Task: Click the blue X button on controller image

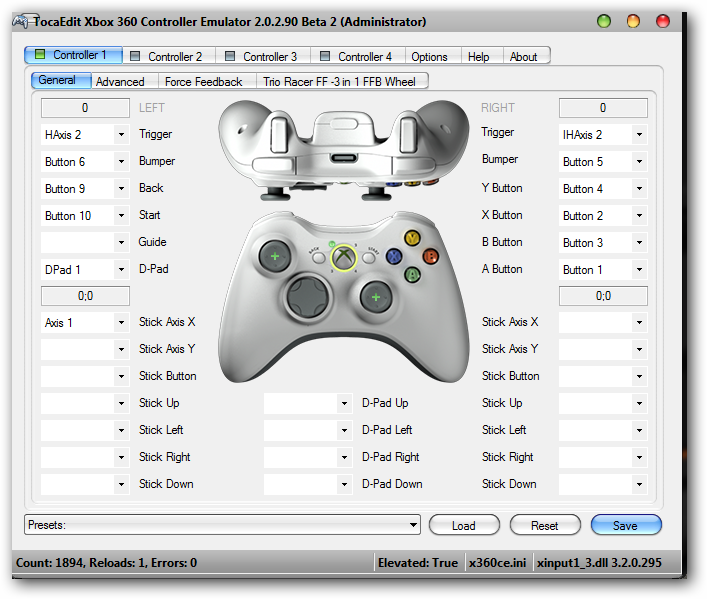Action: click(394, 257)
